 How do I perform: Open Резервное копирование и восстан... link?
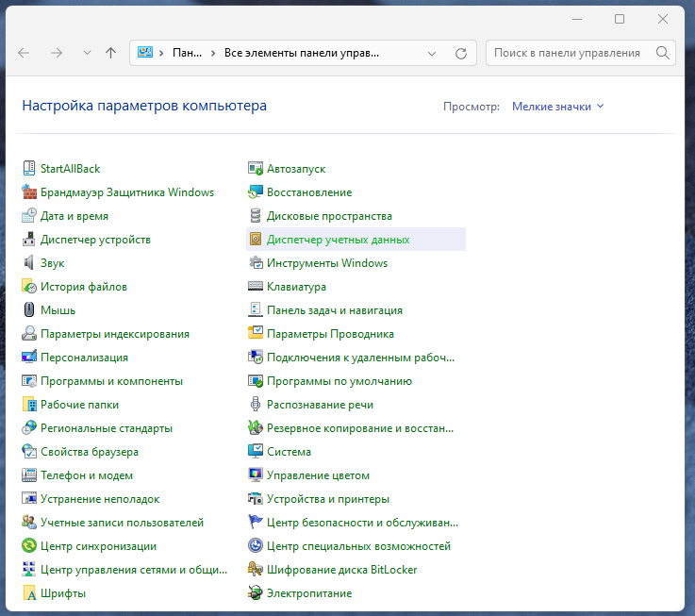pos(360,428)
